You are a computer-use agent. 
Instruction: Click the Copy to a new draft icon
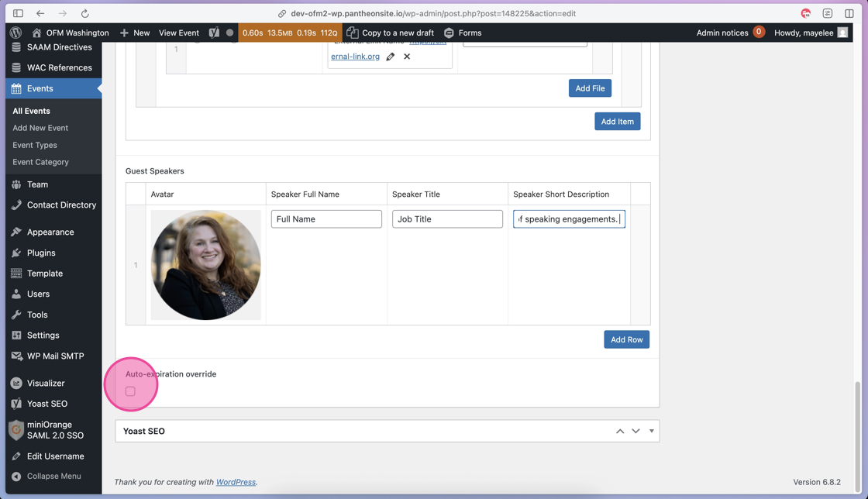[x=352, y=33]
